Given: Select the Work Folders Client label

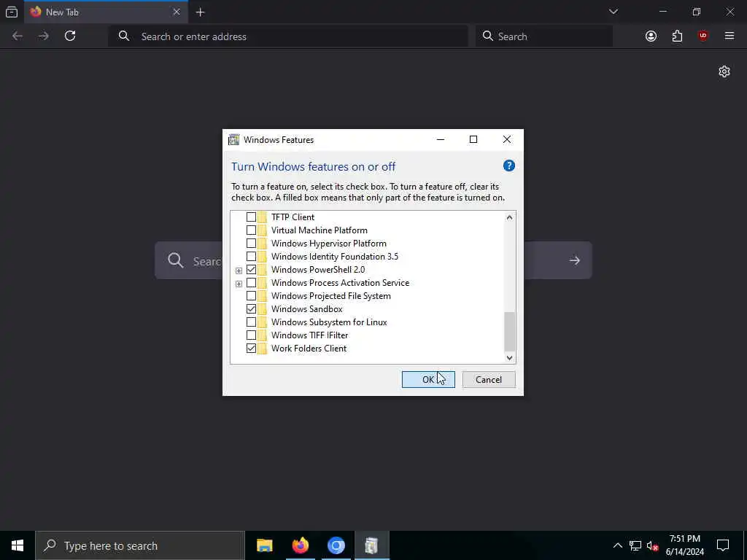Looking at the screenshot, I should pos(309,349).
